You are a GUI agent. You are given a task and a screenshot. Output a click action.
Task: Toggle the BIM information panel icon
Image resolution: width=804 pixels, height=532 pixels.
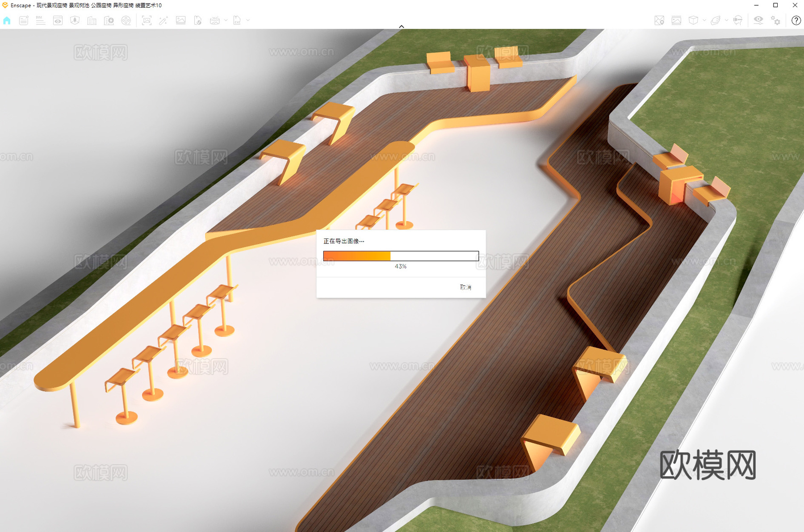click(x=41, y=21)
